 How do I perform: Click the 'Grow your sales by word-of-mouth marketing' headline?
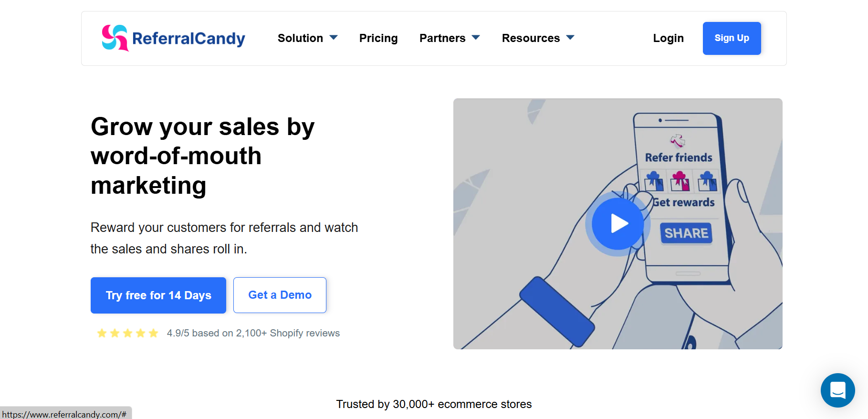point(203,156)
